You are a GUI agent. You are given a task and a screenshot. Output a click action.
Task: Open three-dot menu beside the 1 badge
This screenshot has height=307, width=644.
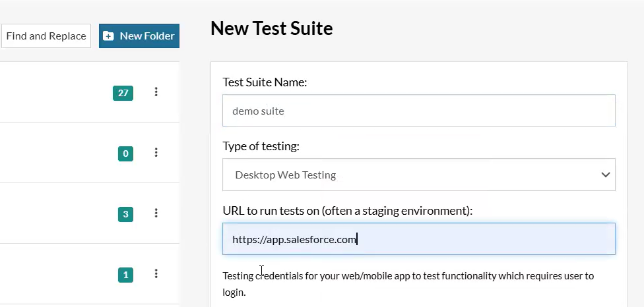pyautogui.click(x=156, y=274)
